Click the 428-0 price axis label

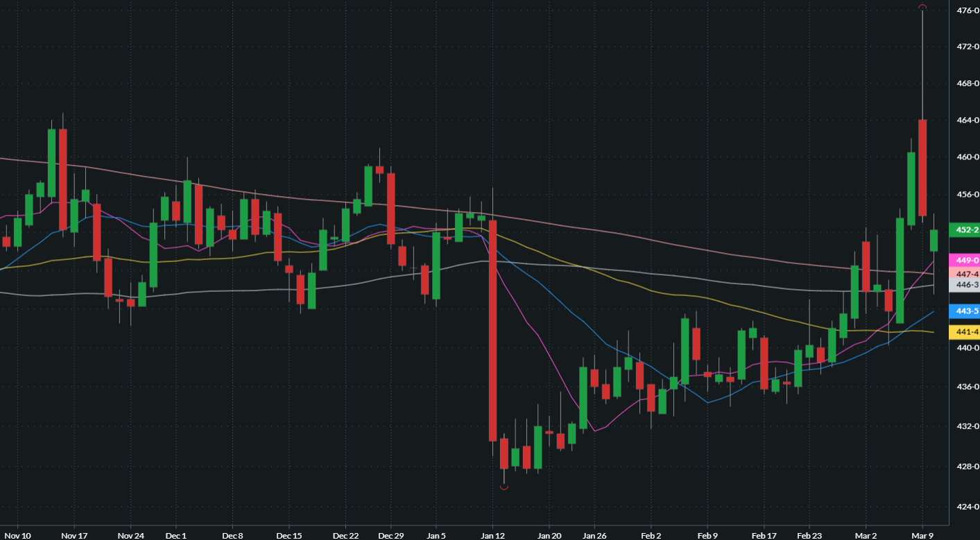[x=967, y=467]
